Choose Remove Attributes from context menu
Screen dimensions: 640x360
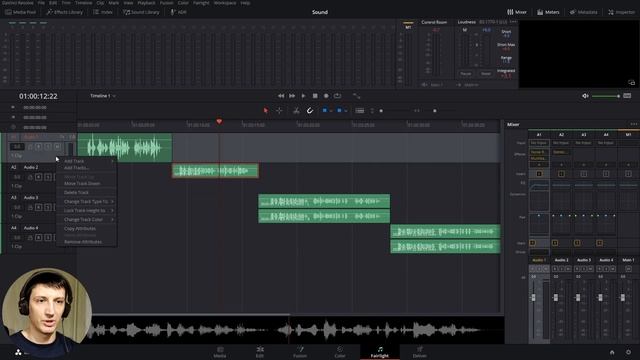[x=87, y=242]
